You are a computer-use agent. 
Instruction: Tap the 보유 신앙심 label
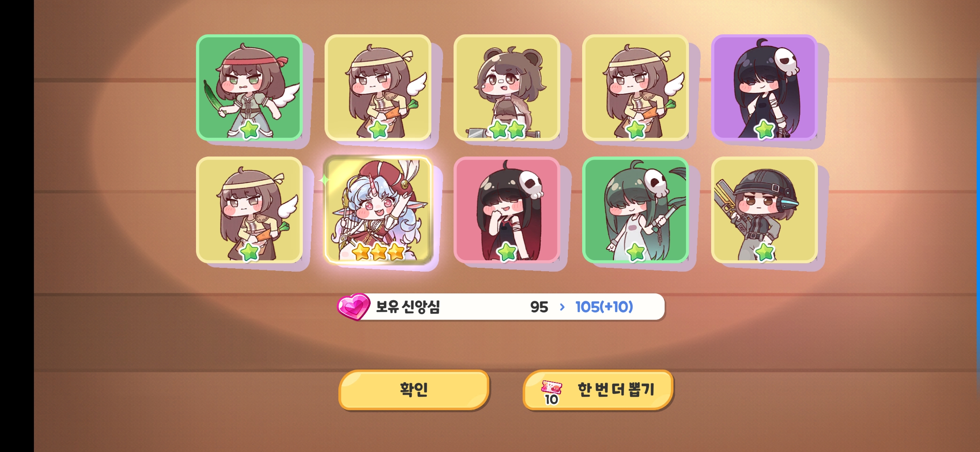coord(408,307)
